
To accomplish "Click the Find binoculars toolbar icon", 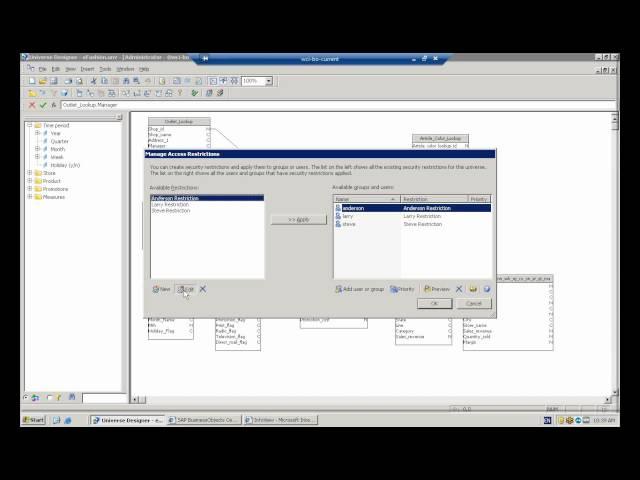I will point(126,81).
